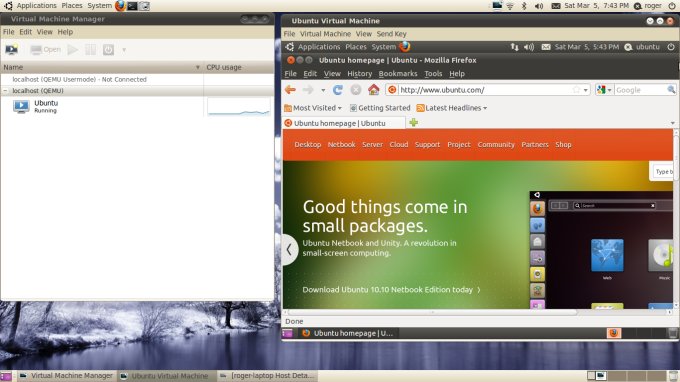Click the green plus new tab button
The width and height of the screenshot is (680, 382).
pos(414,123)
